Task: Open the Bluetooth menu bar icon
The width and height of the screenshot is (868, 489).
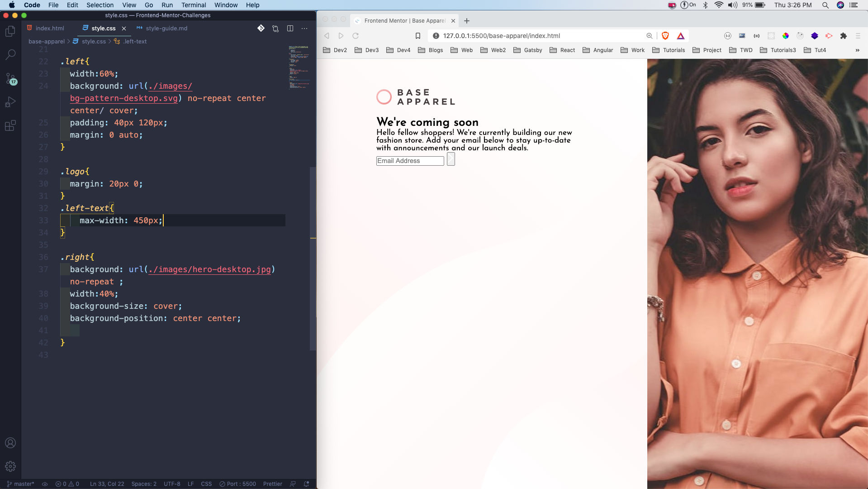Action: (705, 5)
